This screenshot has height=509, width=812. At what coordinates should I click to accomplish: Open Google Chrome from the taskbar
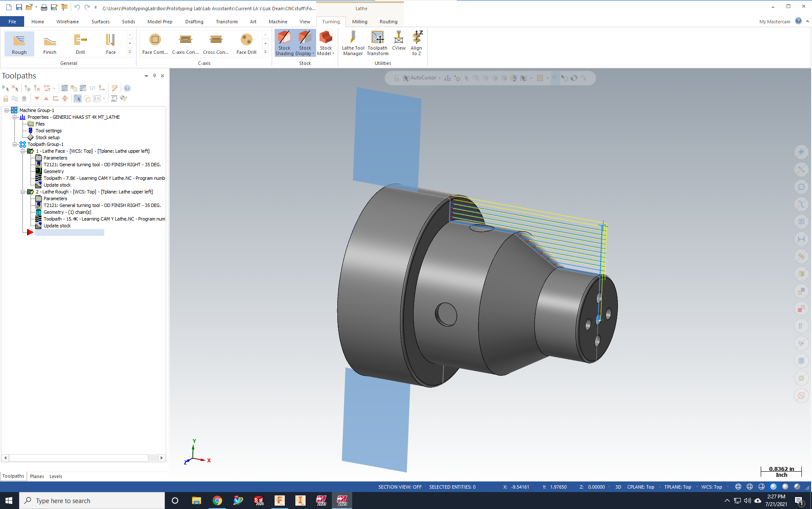tap(217, 501)
